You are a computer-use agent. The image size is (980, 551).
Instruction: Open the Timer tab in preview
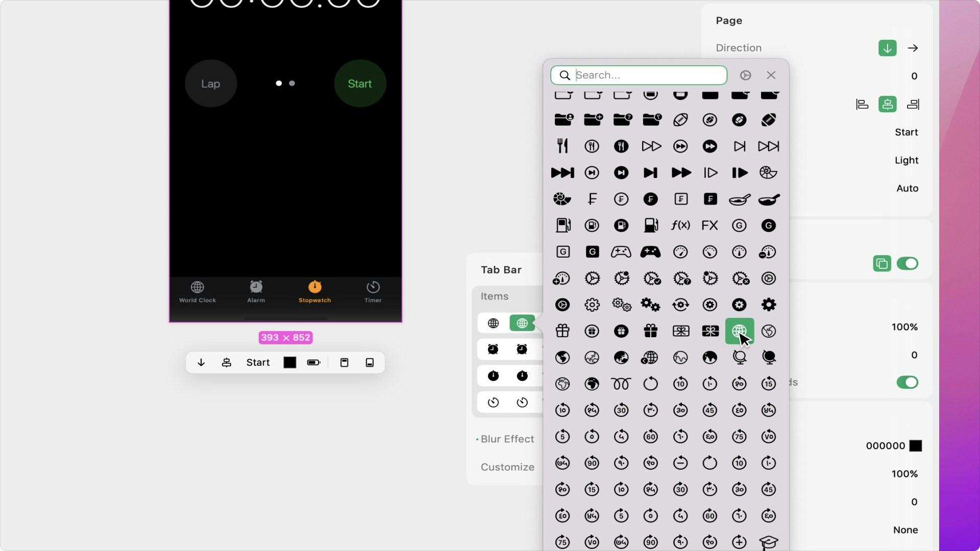(373, 292)
